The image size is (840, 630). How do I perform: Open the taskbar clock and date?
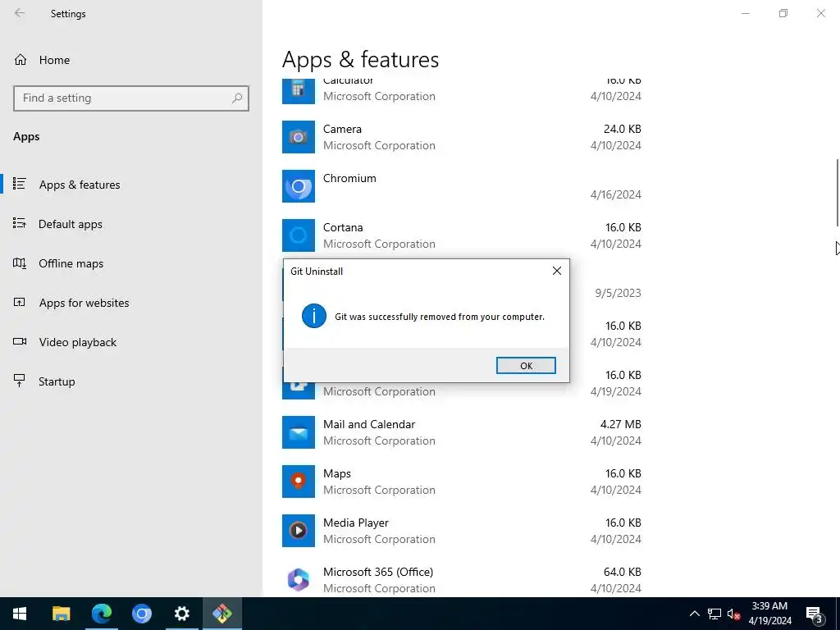769,614
